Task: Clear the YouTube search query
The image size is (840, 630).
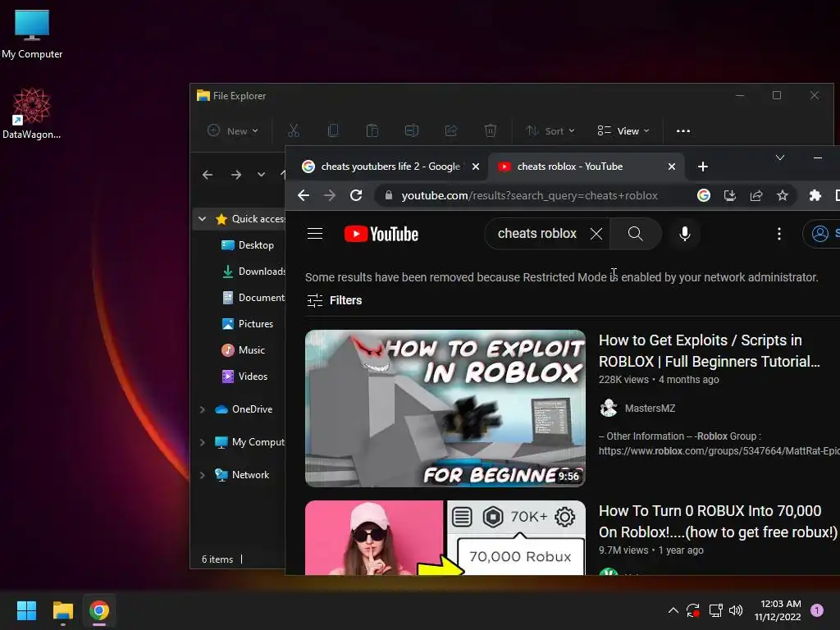Action: (596, 234)
